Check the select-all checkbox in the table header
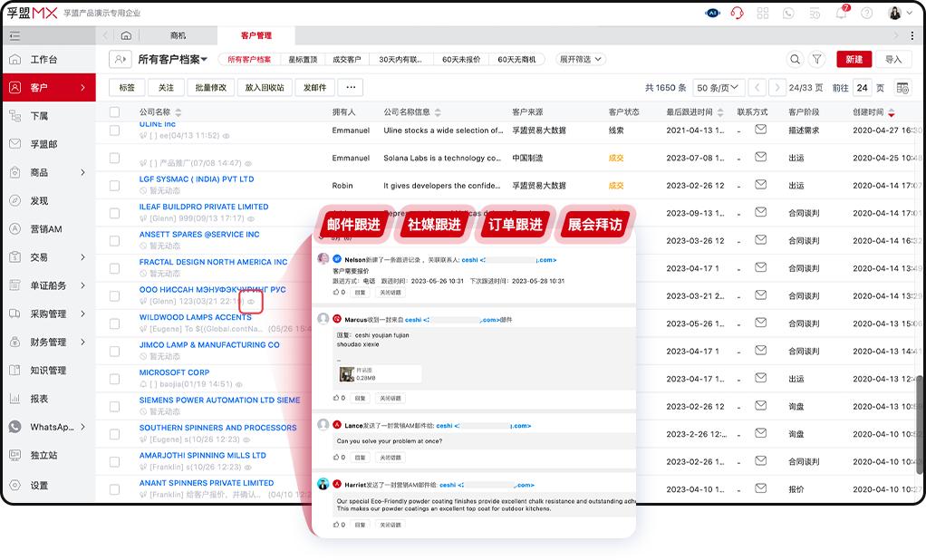This screenshot has width=926, height=560. 114,112
